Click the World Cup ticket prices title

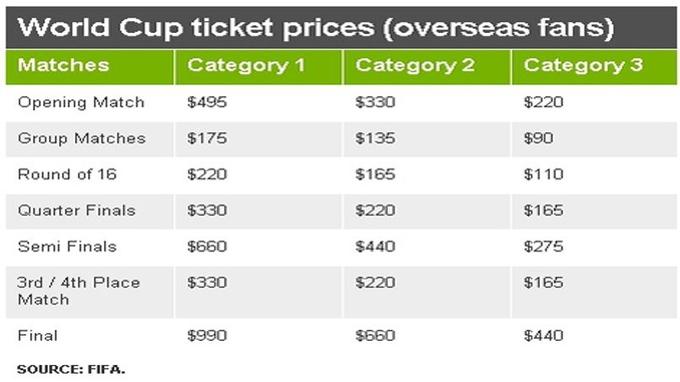point(316,27)
